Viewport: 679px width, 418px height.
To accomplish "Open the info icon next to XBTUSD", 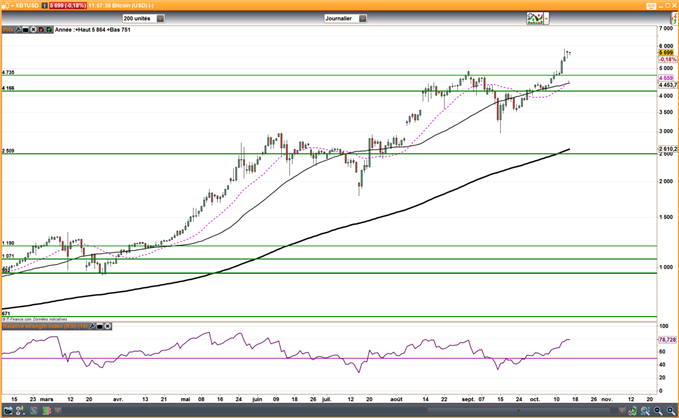I will coord(45,6).
